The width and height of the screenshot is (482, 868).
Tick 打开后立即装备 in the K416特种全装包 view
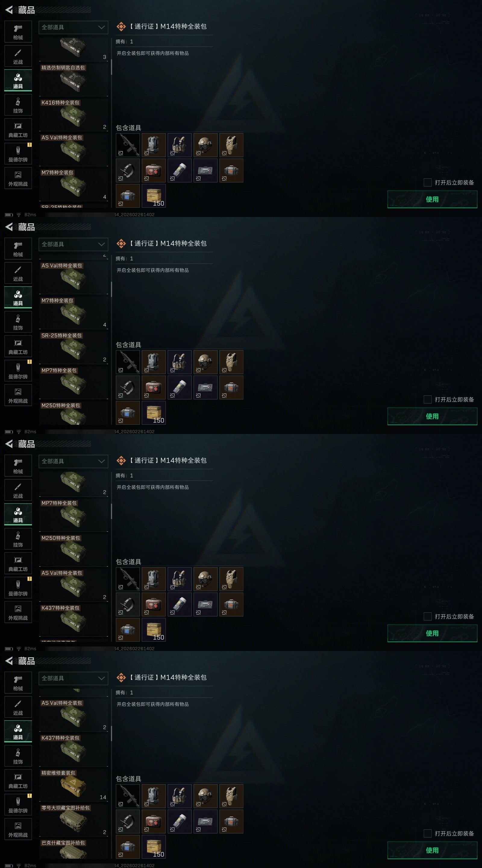click(427, 182)
